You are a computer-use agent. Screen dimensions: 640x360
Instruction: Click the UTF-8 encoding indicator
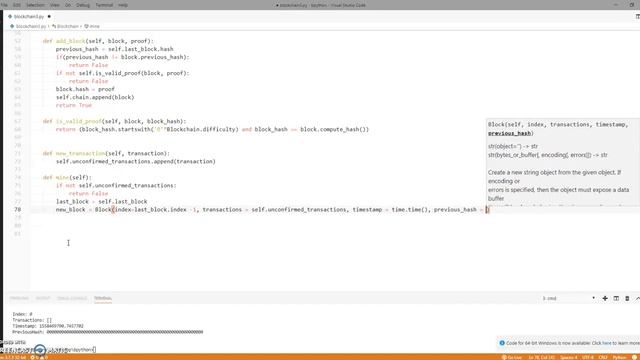point(588,358)
